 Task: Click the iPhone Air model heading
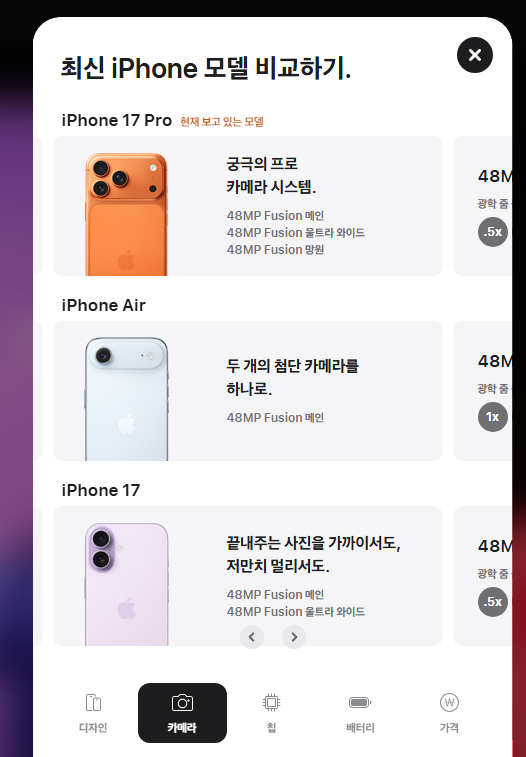[103, 305]
